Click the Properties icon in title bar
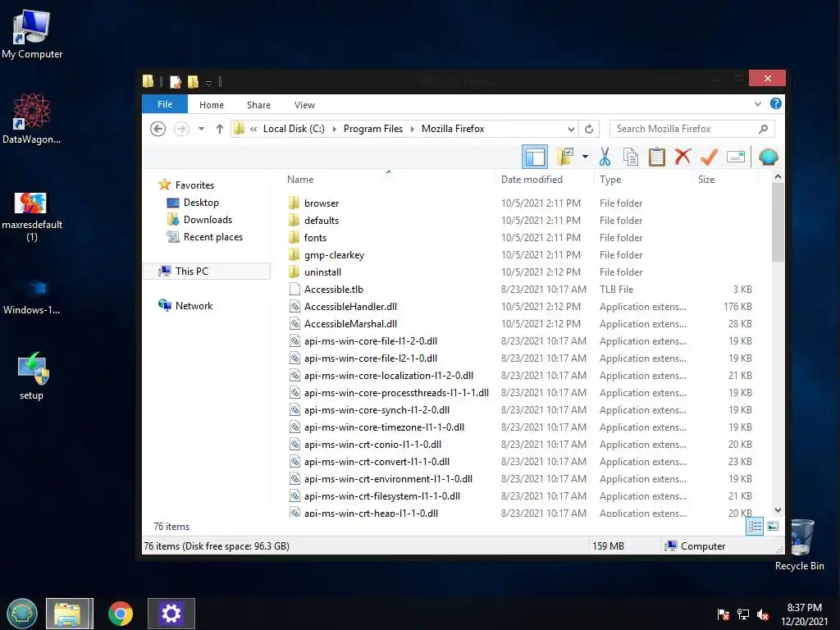Screen dimensions: 840x630 click(x=176, y=82)
